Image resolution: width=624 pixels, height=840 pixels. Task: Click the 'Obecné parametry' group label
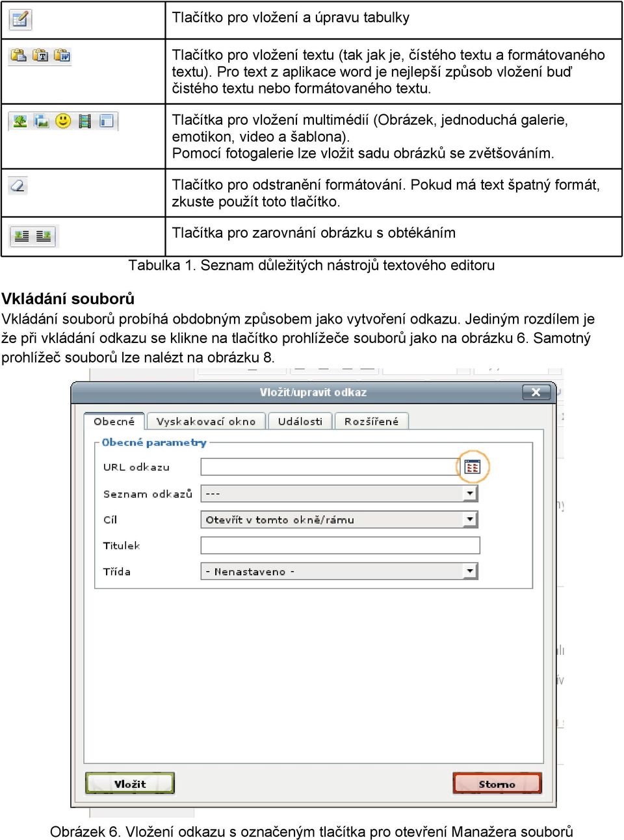tap(154, 442)
